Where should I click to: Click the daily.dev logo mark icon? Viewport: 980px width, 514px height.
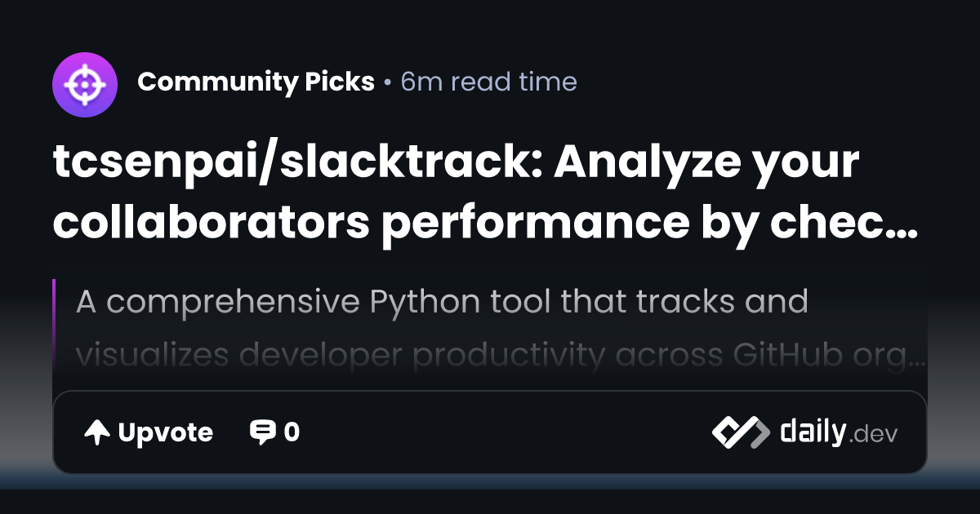point(740,432)
